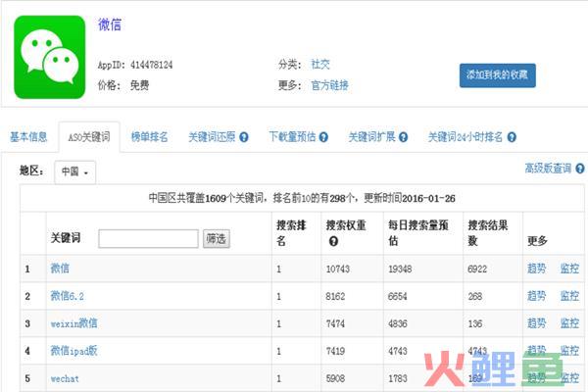588x392 pixels.
Task: Select AppID text 414478124
Action: 152,65
